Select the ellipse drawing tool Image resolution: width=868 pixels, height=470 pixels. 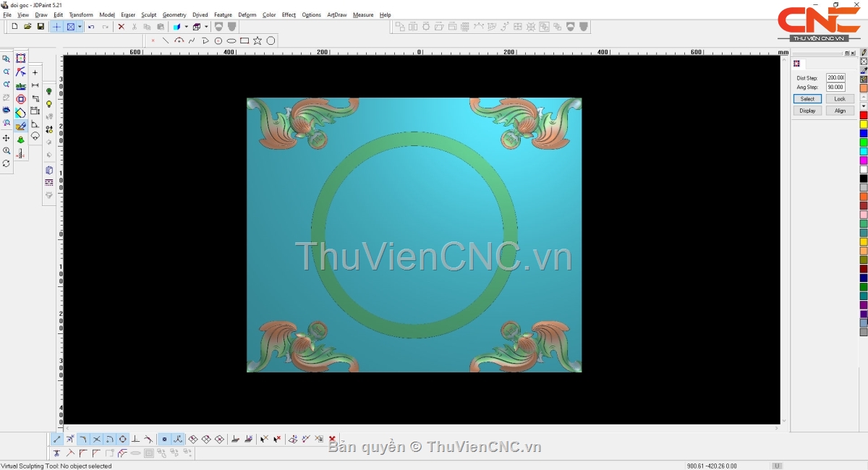pyautogui.click(x=231, y=40)
